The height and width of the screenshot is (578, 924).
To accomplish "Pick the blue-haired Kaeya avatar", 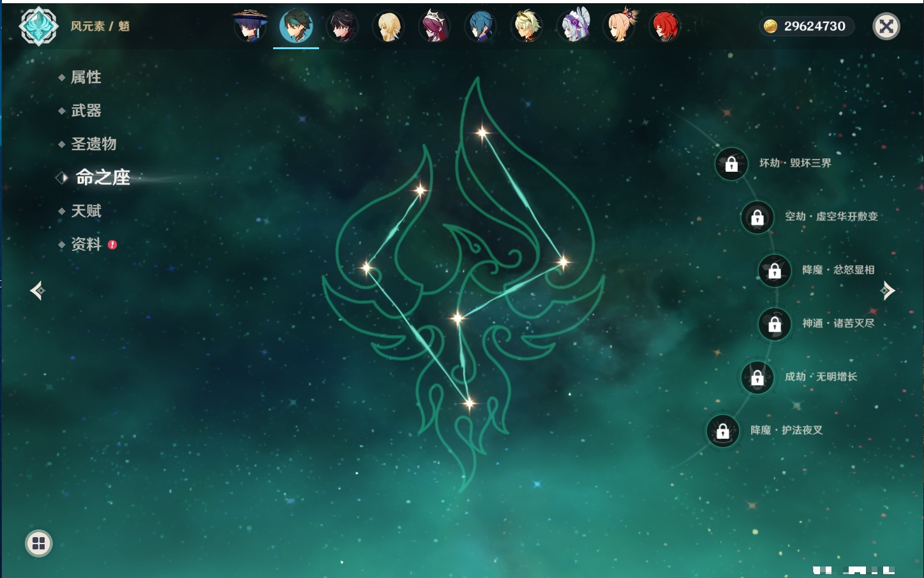I will (481, 26).
